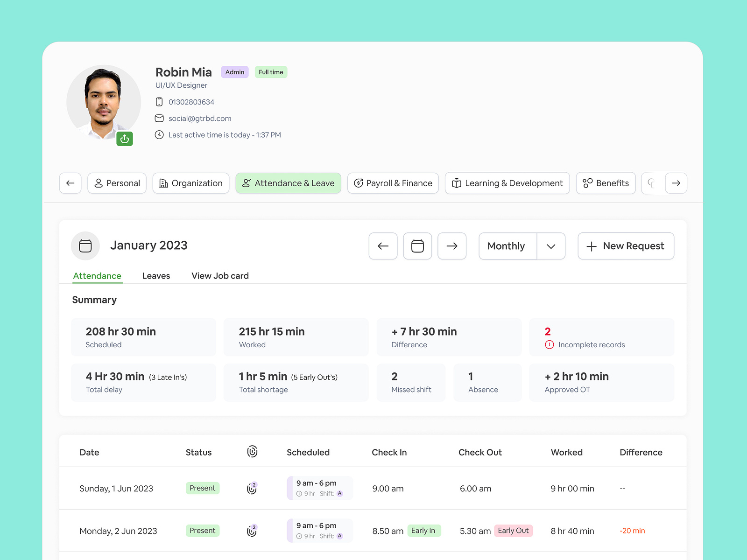
Task: Click the calendar icon beside January 2023
Action: pyautogui.click(x=85, y=246)
